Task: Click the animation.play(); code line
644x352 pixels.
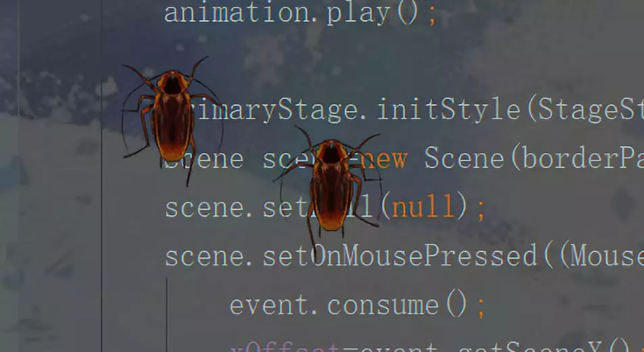Action: (300, 13)
